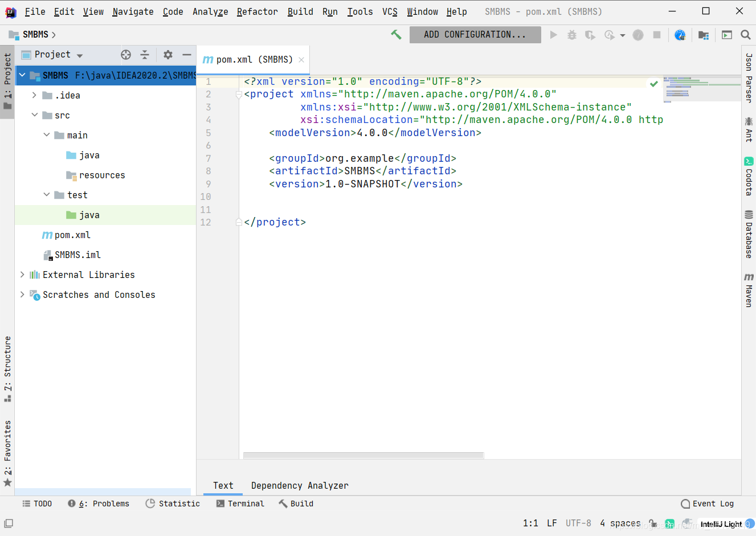756x536 pixels.
Task: Expand the .idea folder
Action: [x=34, y=95]
